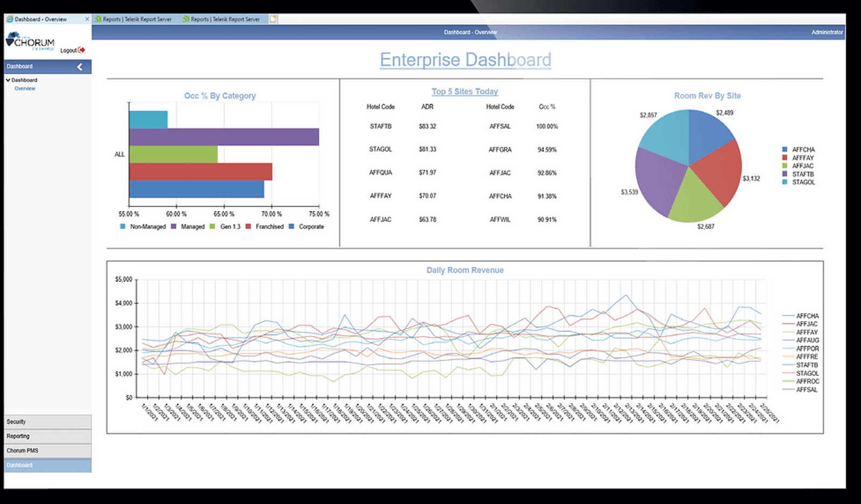Click the $83.32 ADR value
861x504 pixels.
pyautogui.click(x=427, y=126)
